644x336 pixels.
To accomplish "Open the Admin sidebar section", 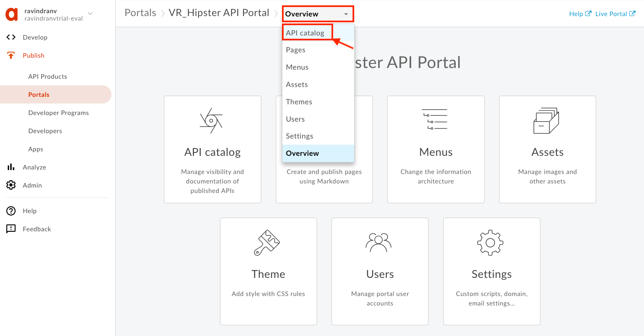I will (x=32, y=185).
